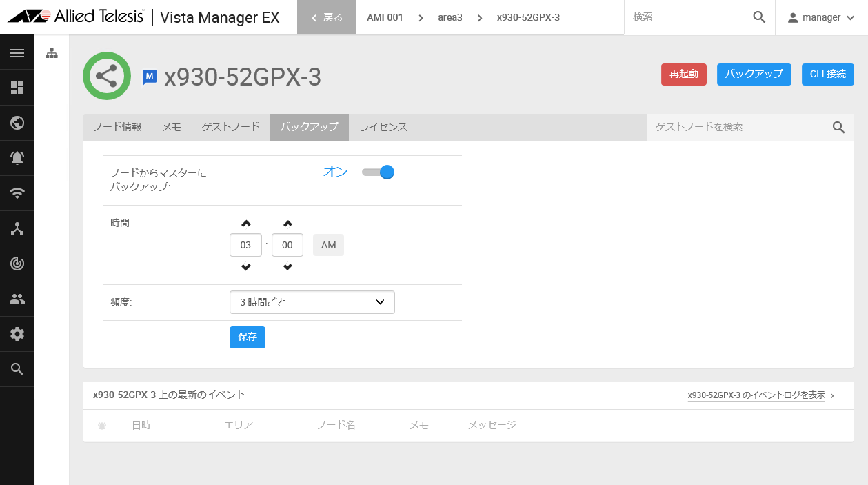Click the ノード名 column header
Image resolution: width=868 pixels, height=485 pixels.
[336, 425]
